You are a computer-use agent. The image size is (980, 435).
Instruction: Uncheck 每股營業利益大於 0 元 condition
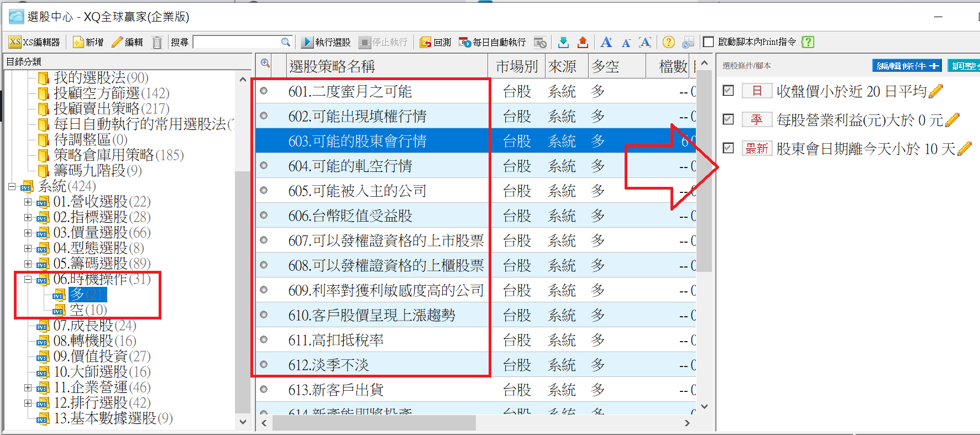(x=729, y=119)
